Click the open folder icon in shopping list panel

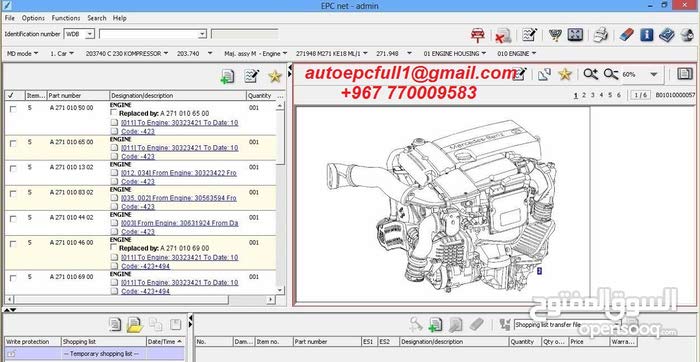[134, 325]
